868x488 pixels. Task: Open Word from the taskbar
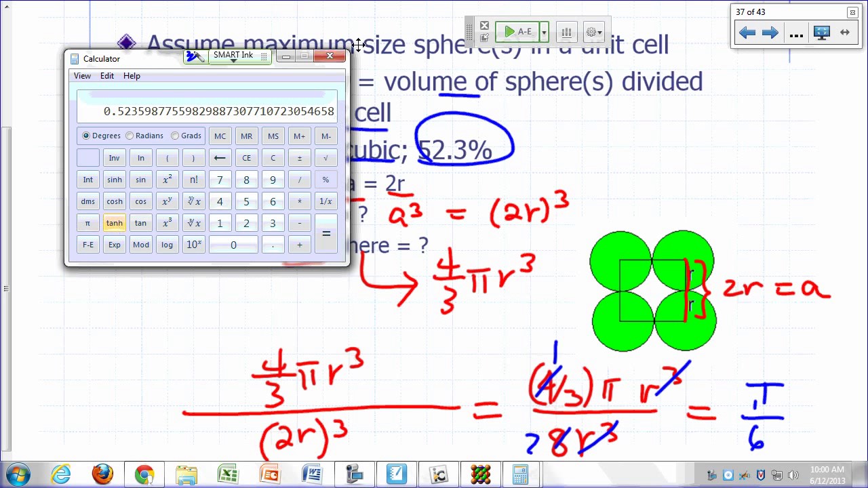[313, 474]
